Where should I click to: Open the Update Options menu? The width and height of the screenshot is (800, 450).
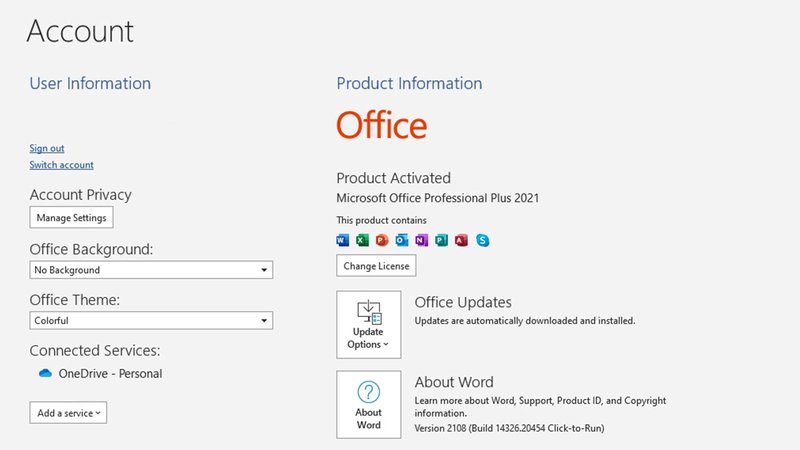[368, 325]
